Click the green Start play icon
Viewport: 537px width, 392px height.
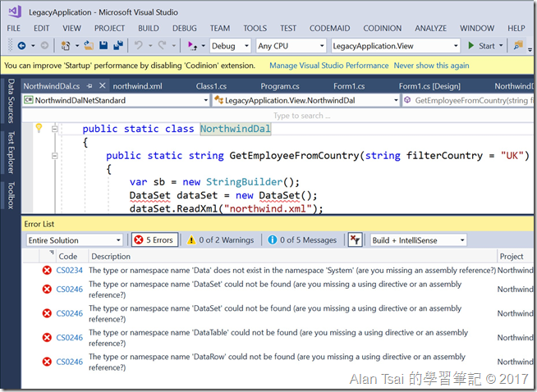point(471,45)
